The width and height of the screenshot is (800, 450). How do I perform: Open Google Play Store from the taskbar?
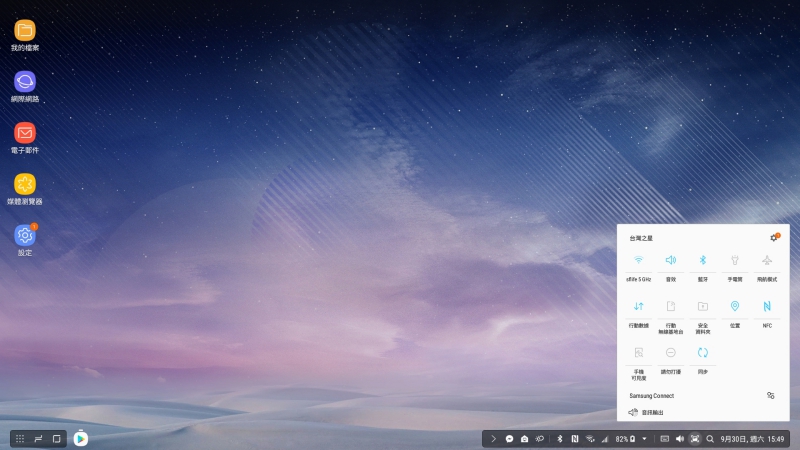tap(81, 438)
